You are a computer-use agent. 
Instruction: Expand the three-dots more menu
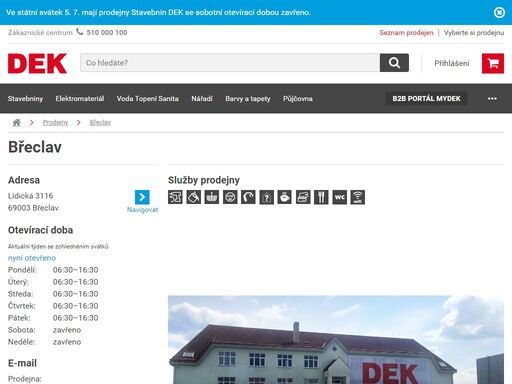click(x=492, y=99)
